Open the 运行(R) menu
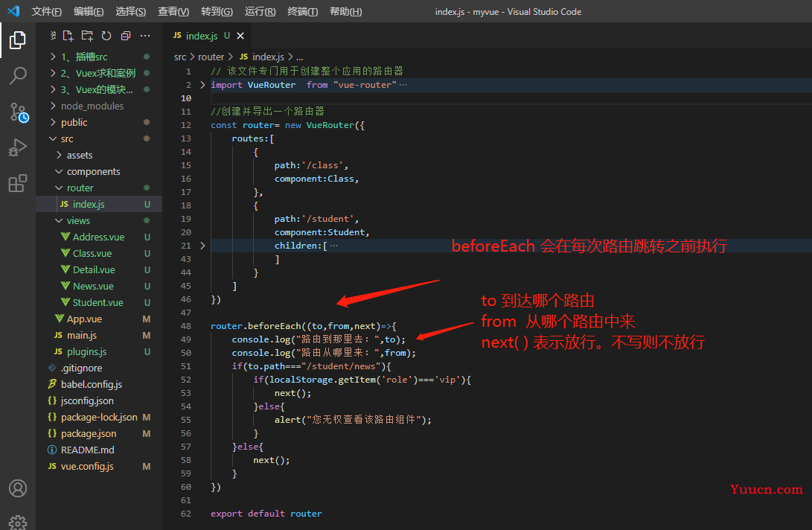 click(260, 11)
